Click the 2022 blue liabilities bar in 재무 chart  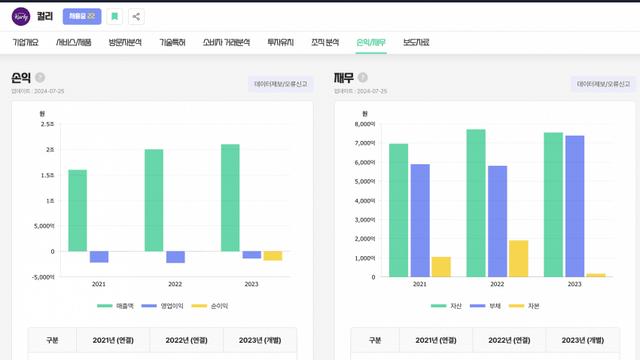click(x=497, y=221)
